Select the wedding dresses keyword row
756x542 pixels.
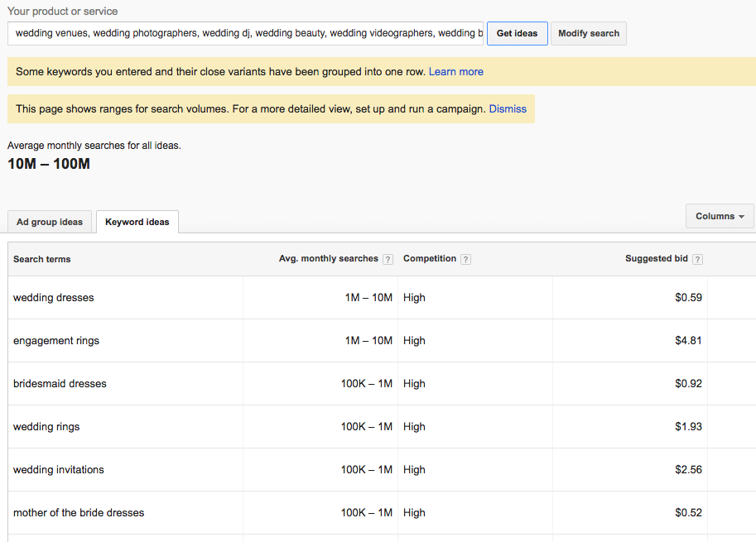(x=54, y=298)
